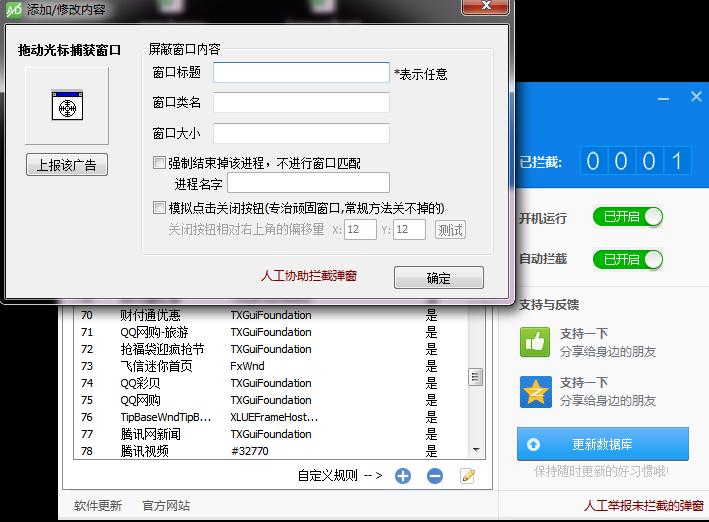Open the 人工协助拦截弹窗 link
Viewport: 709px width, 522px height.
tap(308, 275)
